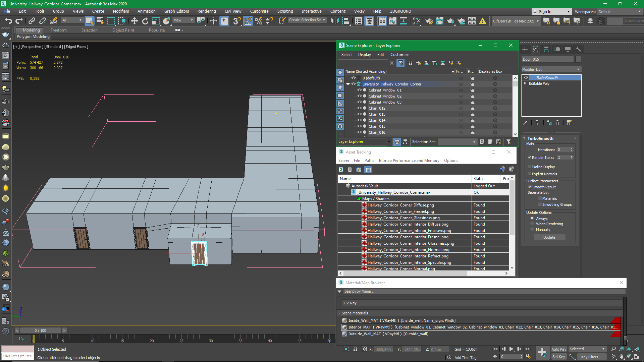Select the When Rendering update option
The image size is (644, 362).
(x=532, y=224)
